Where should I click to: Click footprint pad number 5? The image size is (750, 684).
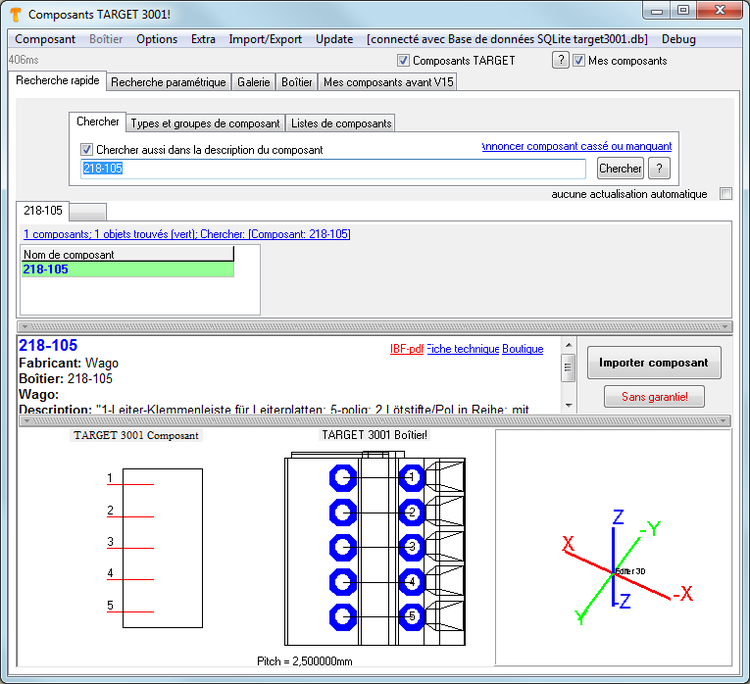tap(412, 617)
